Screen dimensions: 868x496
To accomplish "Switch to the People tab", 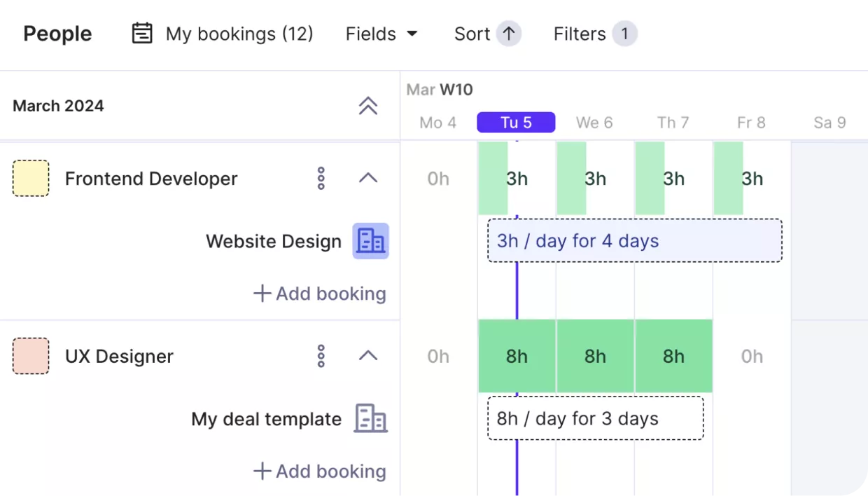I will [x=57, y=34].
